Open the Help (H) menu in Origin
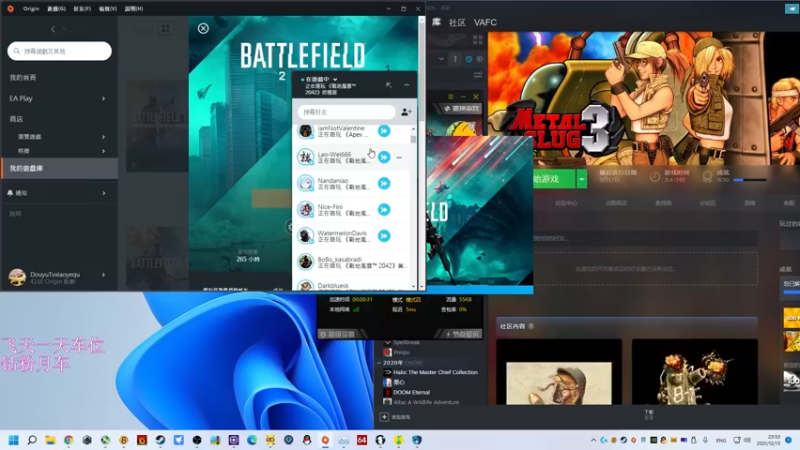The width and height of the screenshot is (800, 450). point(134,9)
